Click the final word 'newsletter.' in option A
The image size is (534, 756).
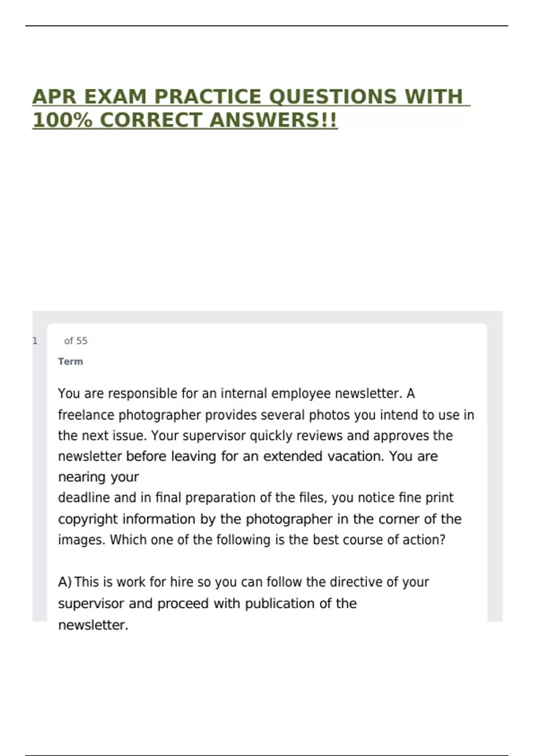point(93,625)
